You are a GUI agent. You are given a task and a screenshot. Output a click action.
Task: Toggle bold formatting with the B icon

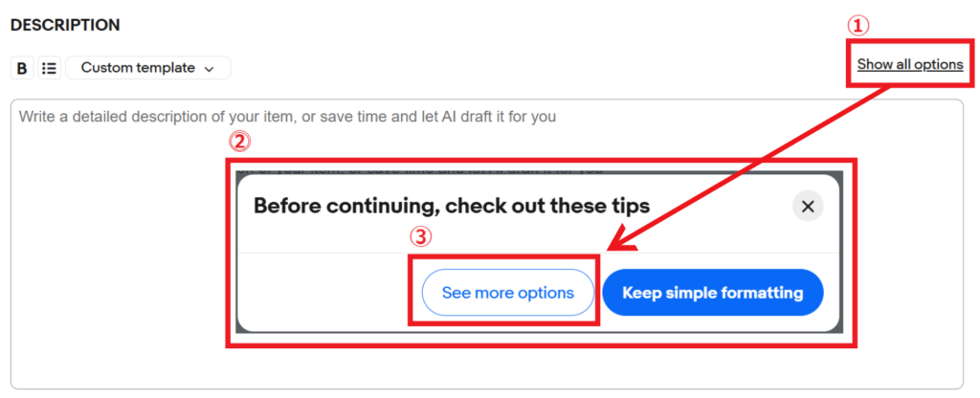pyautogui.click(x=22, y=68)
